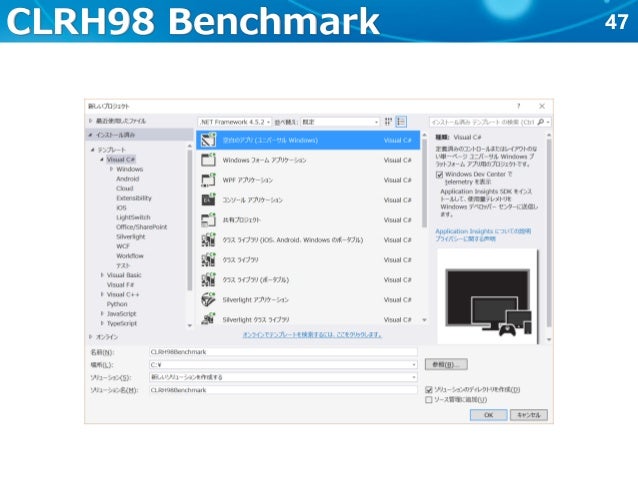
Task: Collapse the Visual C# tree node
Action: (102, 160)
